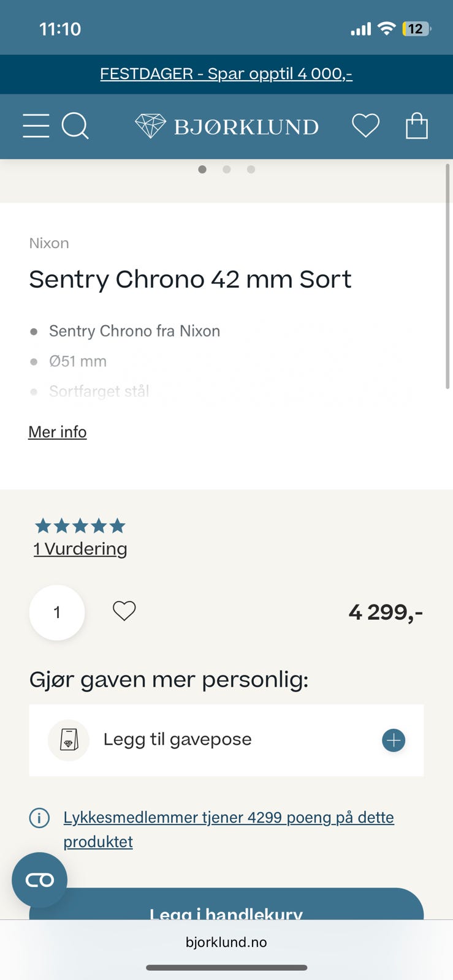453x980 pixels.
Task: Open the wishlist heart in header
Action: coord(365,126)
